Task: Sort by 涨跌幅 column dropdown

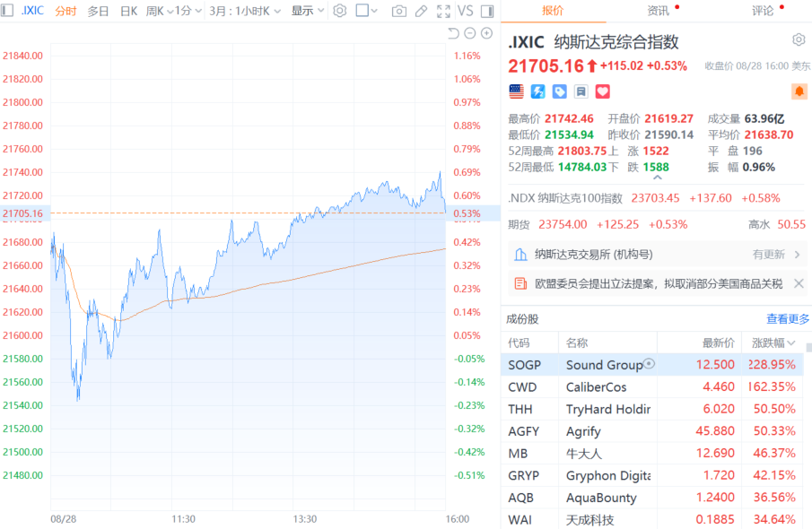Action: 773,343
